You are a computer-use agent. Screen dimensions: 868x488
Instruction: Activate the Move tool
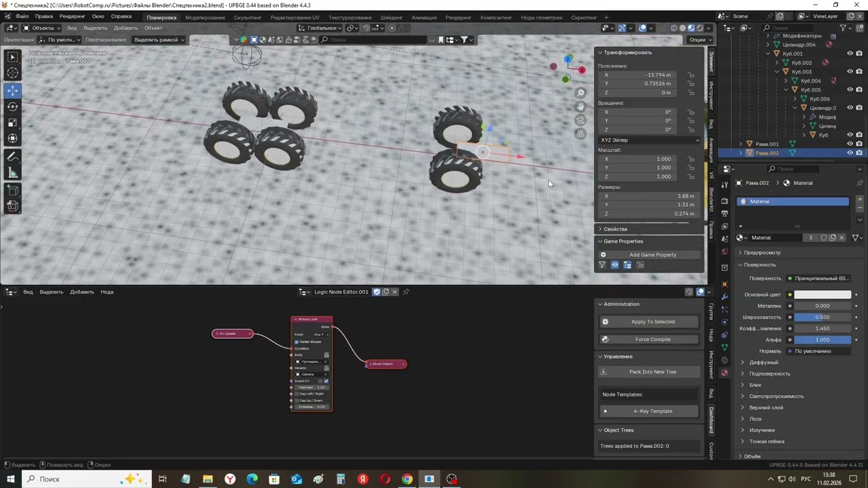(13, 90)
